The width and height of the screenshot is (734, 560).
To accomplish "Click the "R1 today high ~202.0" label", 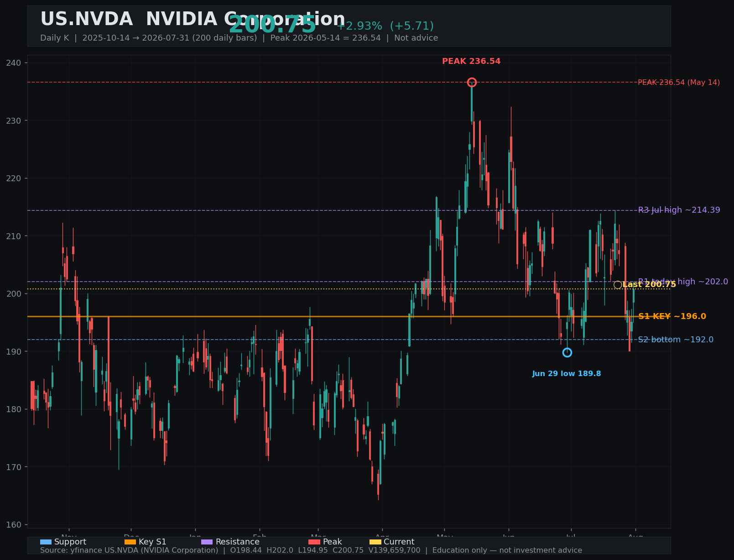I will point(683,282).
